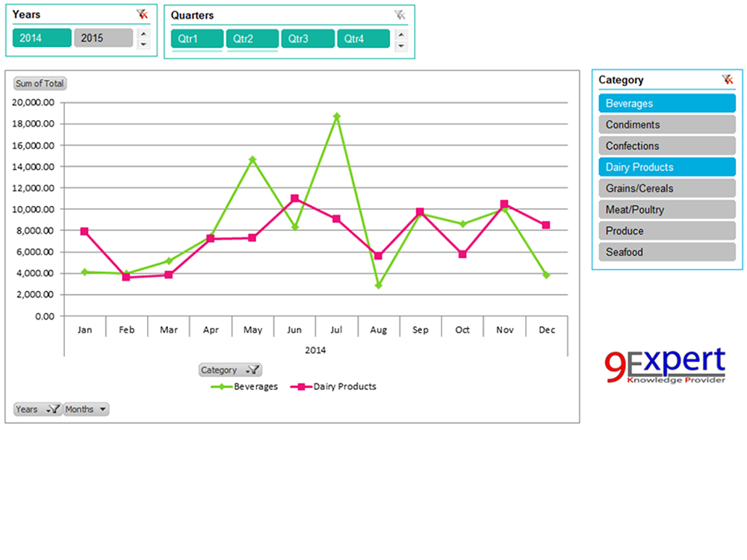Viewport: 747px width, 560px height.
Task: Clear filter icon on Quarters slicer
Action: click(x=400, y=14)
